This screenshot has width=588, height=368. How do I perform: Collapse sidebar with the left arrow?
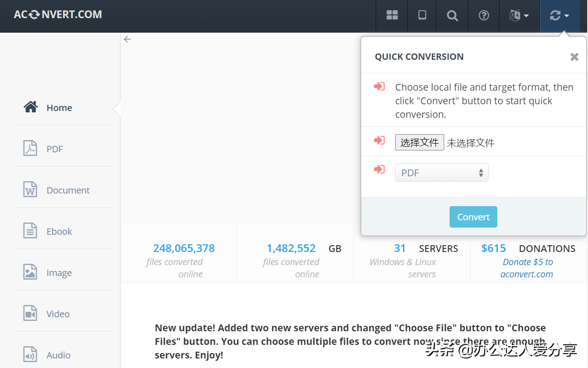click(x=127, y=39)
